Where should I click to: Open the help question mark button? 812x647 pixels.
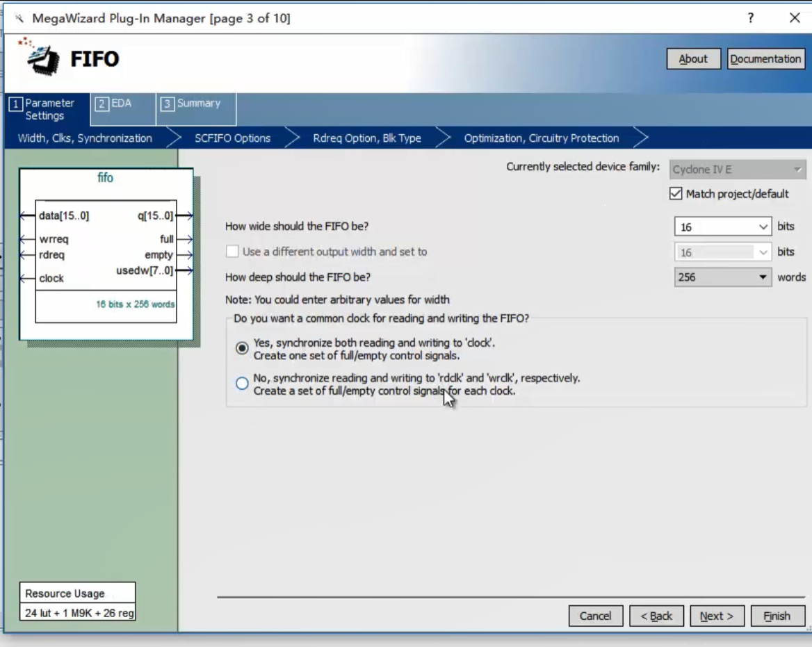pos(750,18)
